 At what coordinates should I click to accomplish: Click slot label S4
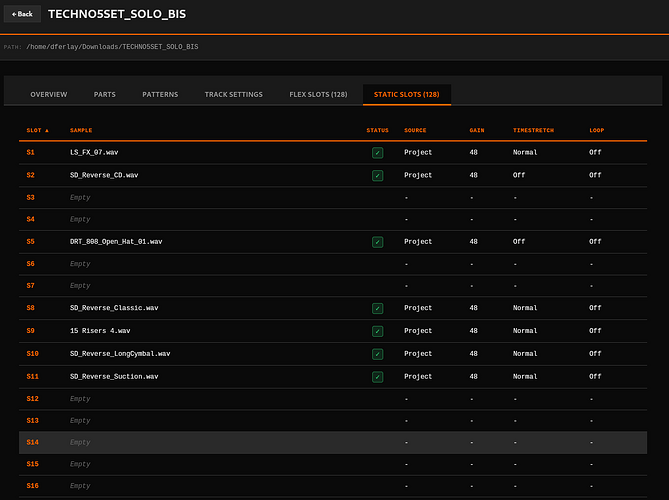click(30, 219)
